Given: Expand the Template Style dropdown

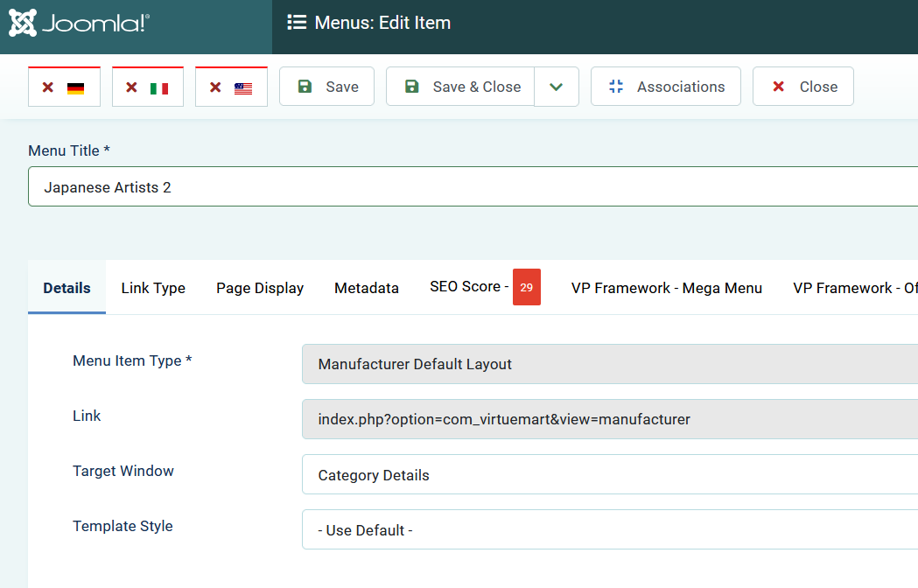Looking at the screenshot, I should [x=609, y=530].
